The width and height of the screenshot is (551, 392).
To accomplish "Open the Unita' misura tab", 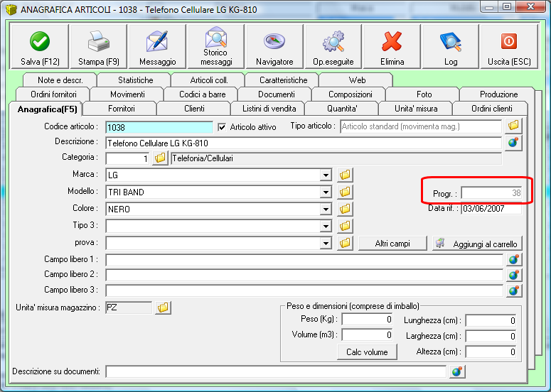I will point(416,109).
